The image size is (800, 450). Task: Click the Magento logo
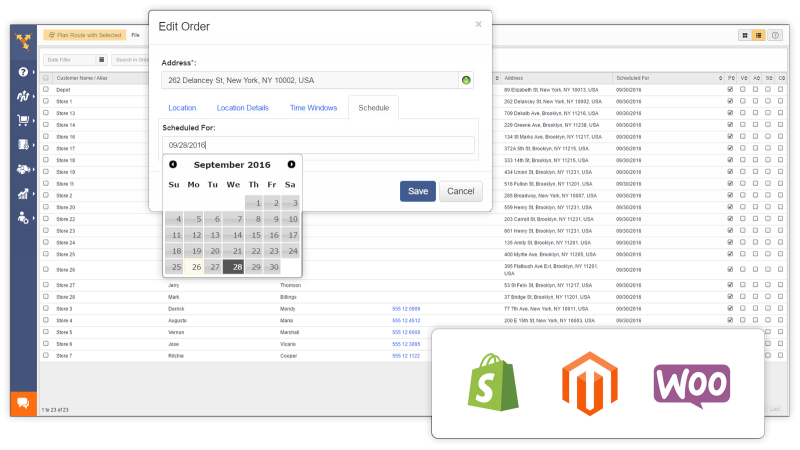[x=590, y=383]
